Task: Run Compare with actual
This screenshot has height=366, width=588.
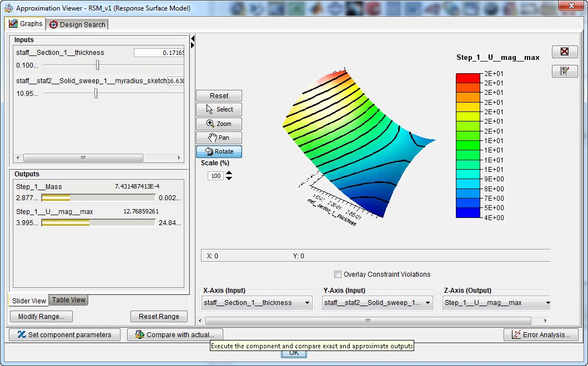Action: tap(174, 335)
